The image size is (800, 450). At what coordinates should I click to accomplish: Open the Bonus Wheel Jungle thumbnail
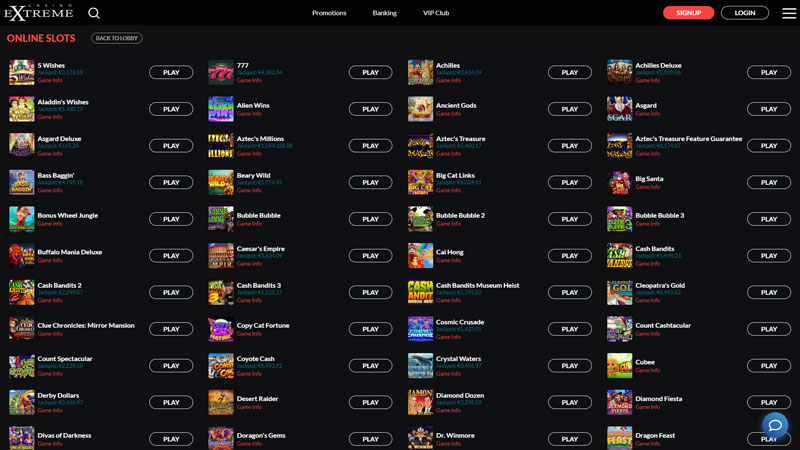point(21,219)
